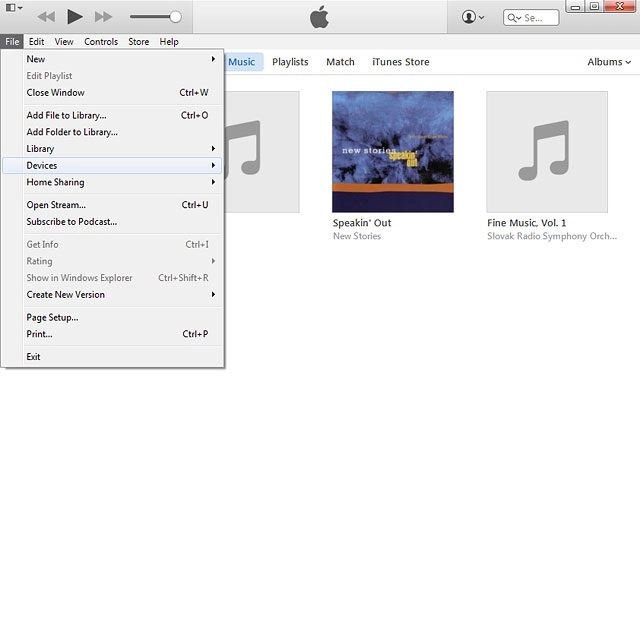Click the New Stories artist name
Image resolution: width=640 pixels, height=638 pixels.
357,236
